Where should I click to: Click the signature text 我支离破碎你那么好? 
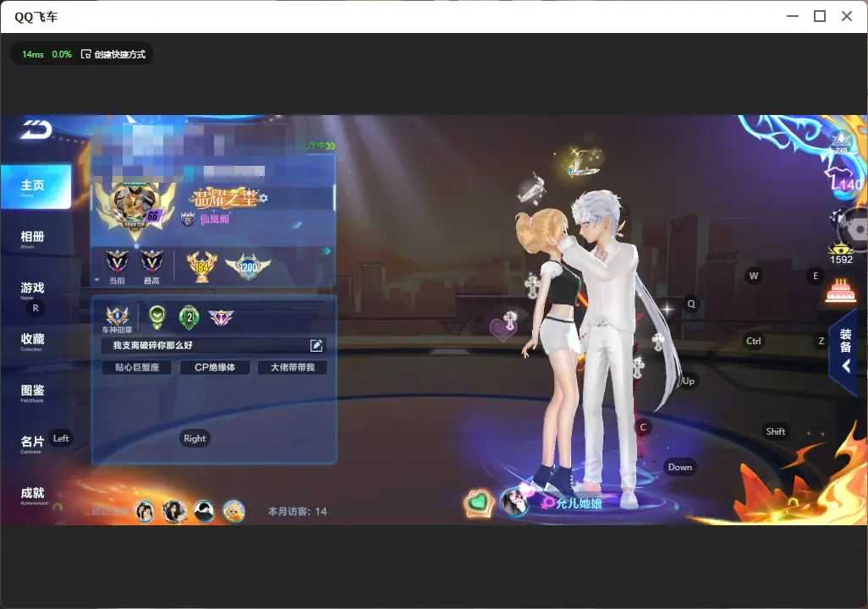click(x=153, y=345)
